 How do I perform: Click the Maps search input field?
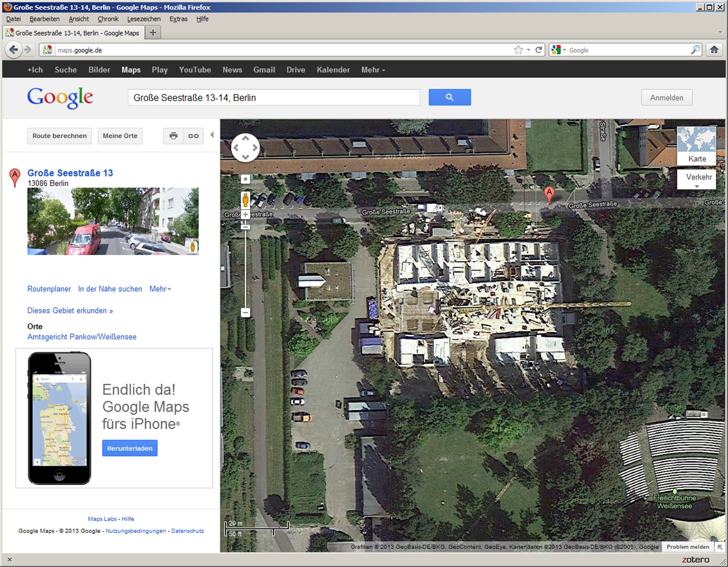[x=274, y=98]
